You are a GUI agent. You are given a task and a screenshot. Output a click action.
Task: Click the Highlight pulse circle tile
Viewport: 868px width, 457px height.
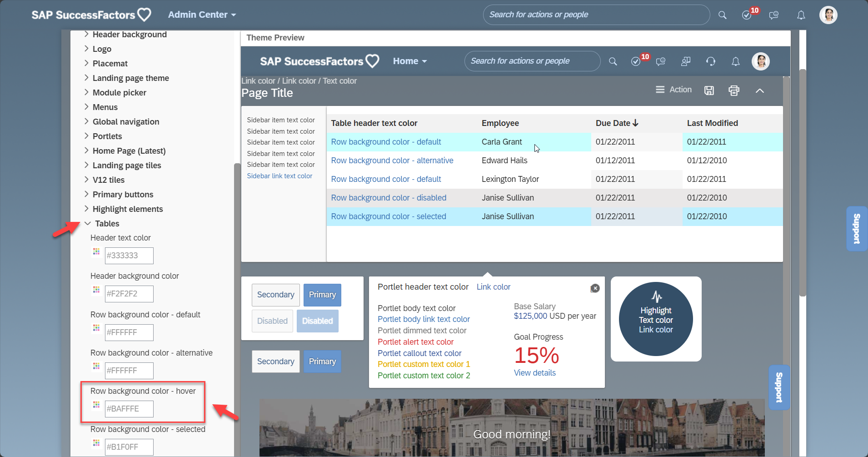click(656, 319)
